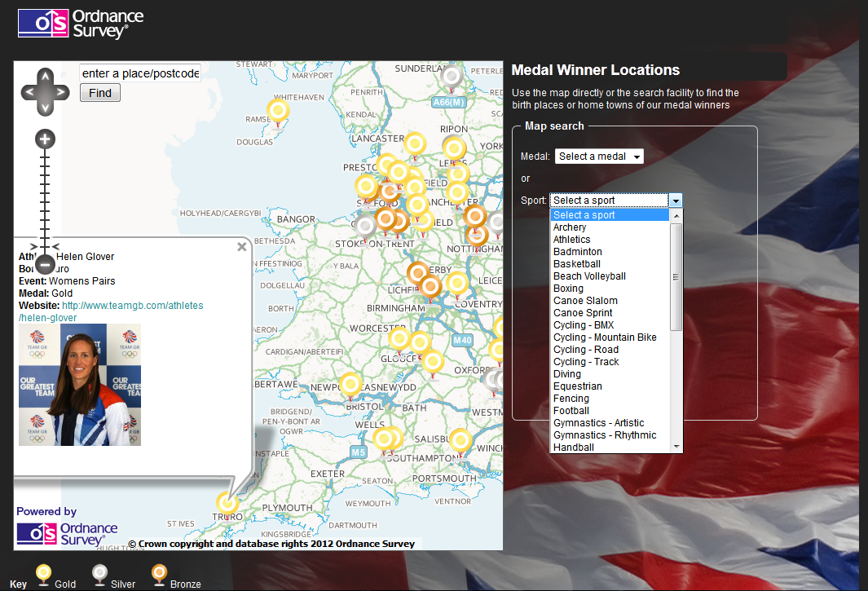Image resolution: width=868 pixels, height=591 pixels.
Task: Select Archery from the sport list
Action: [x=571, y=227]
